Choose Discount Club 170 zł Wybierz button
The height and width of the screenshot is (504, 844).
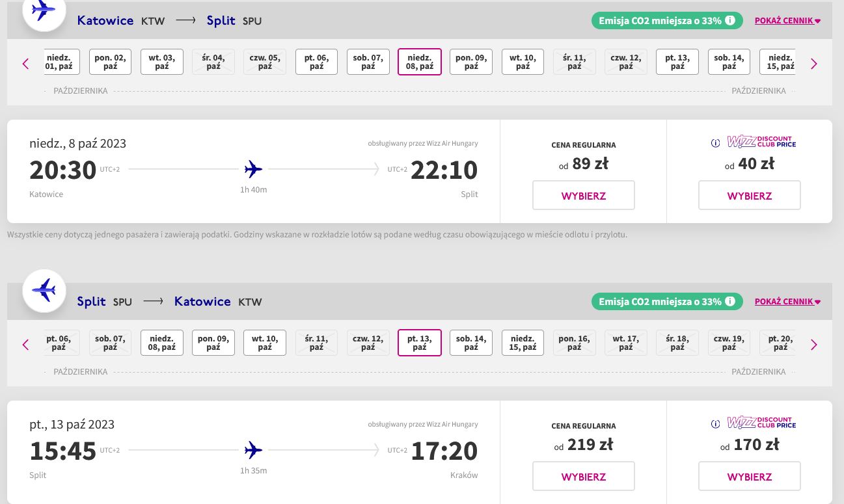(750, 476)
